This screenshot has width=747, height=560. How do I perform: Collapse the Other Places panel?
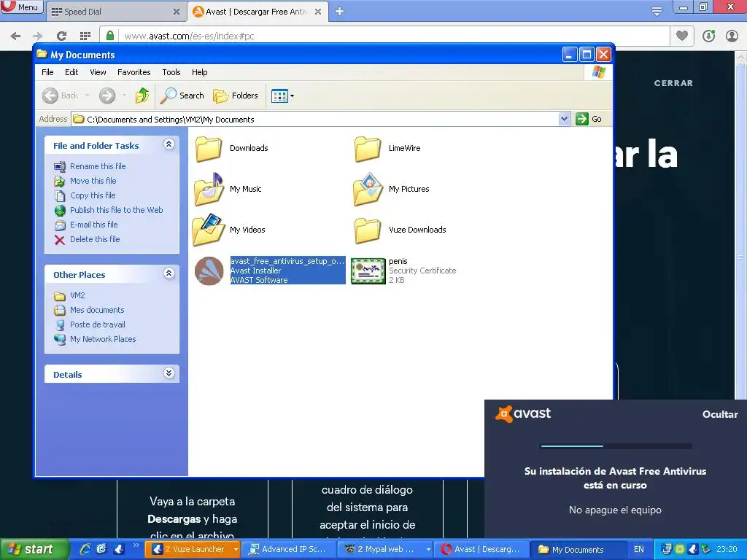click(x=169, y=273)
